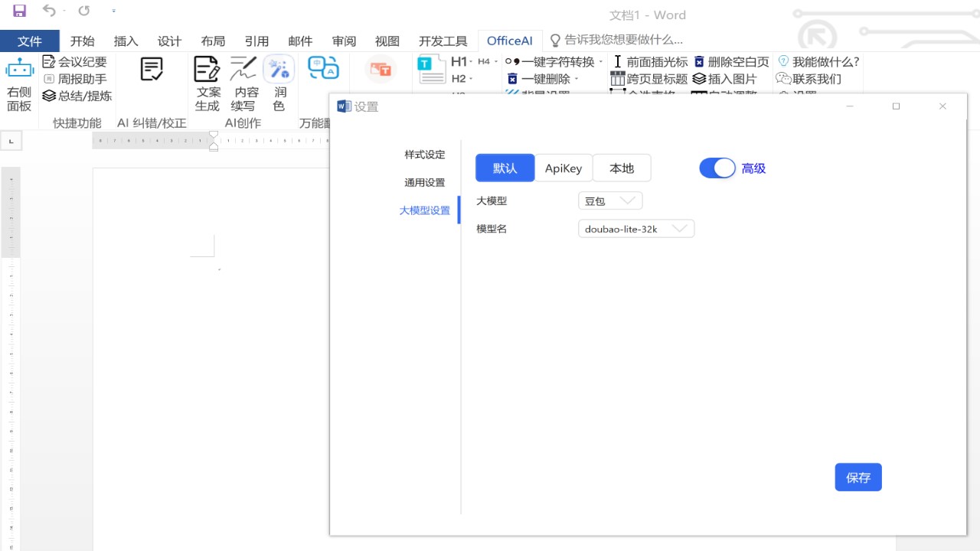
Task: Use 总结/提炼 summarization shortcut
Action: click(77, 96)
